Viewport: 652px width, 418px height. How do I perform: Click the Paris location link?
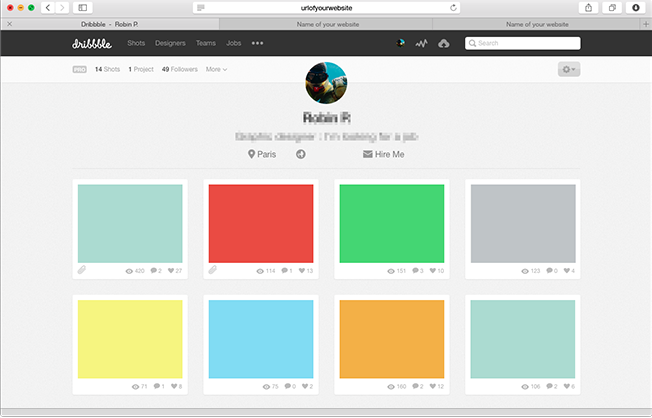(261, 155)
